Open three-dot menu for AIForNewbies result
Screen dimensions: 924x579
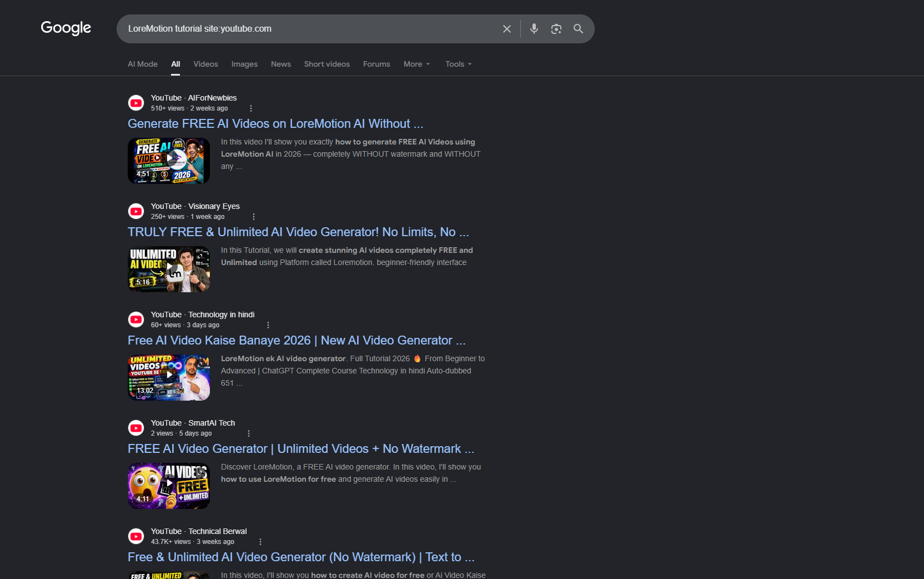click(x=251, y=108)
